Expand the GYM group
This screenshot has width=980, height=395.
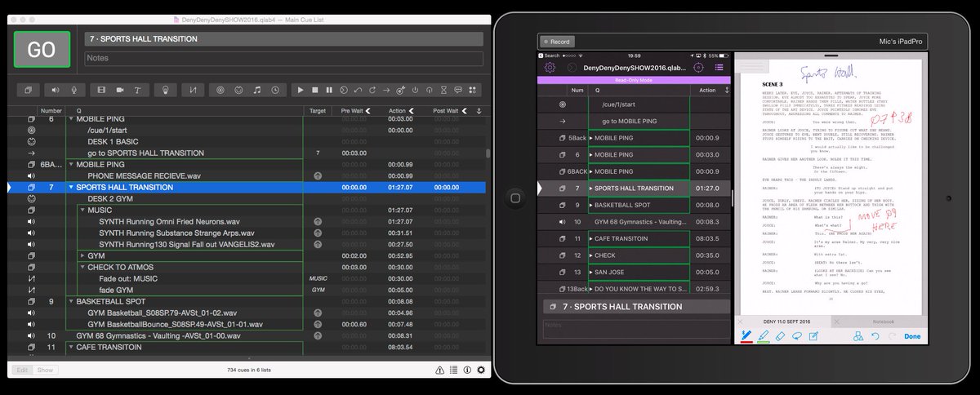pos(82,255)
